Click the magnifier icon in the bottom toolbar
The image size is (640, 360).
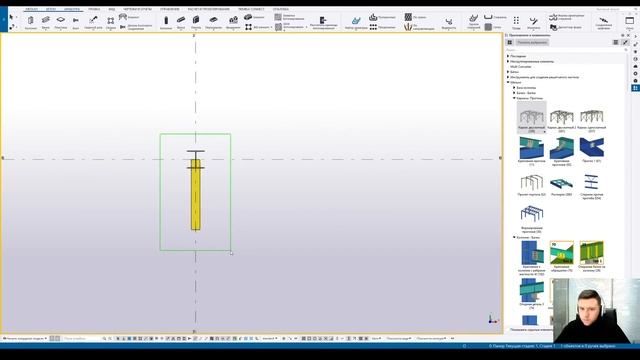(104, 338)
